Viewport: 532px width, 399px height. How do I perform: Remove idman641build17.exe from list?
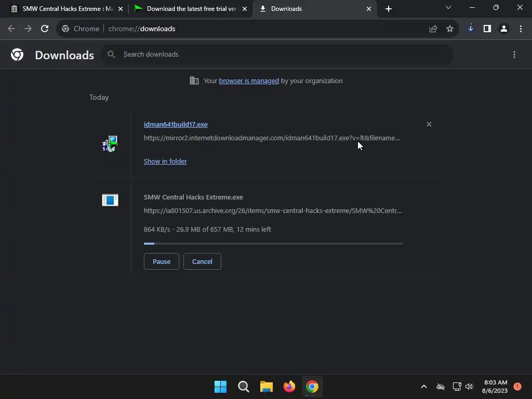429,124
